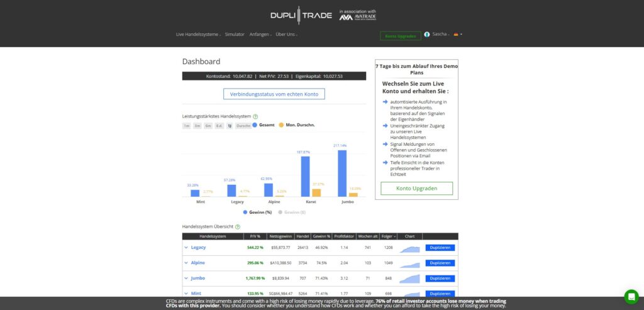Screen dimensions: 644x310
Task: Click help icon beside Leistungsstärkstes Handelssystem
Action: click(x=255, y=116)
